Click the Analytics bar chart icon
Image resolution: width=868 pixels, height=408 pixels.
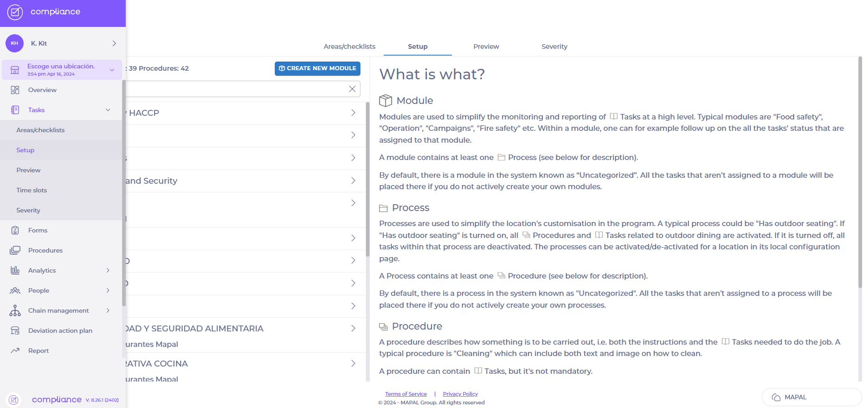tap(15, 270)
